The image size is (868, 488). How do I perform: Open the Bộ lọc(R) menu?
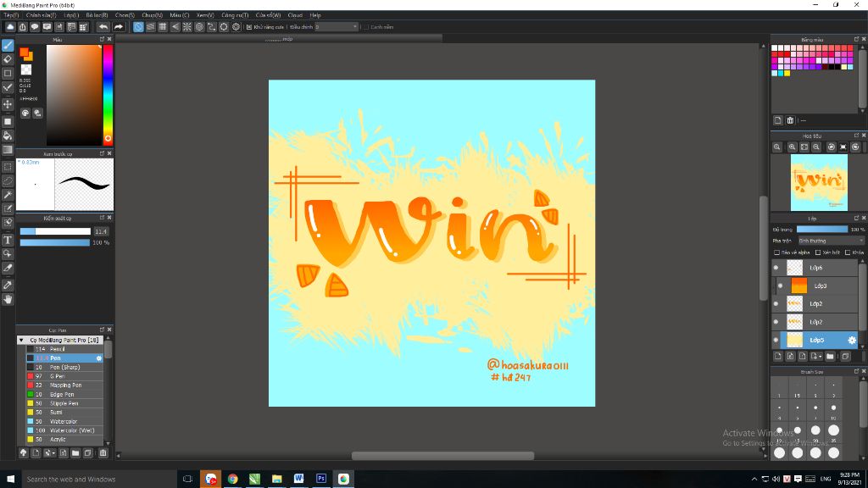tap(97, 15)
